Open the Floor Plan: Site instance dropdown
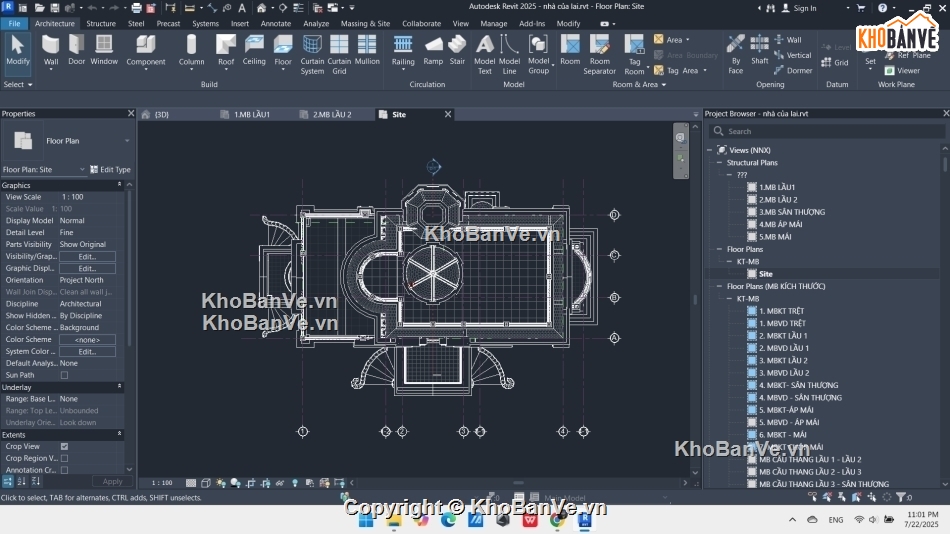Screen dimensions: 950x534 (x=82, y=170)
